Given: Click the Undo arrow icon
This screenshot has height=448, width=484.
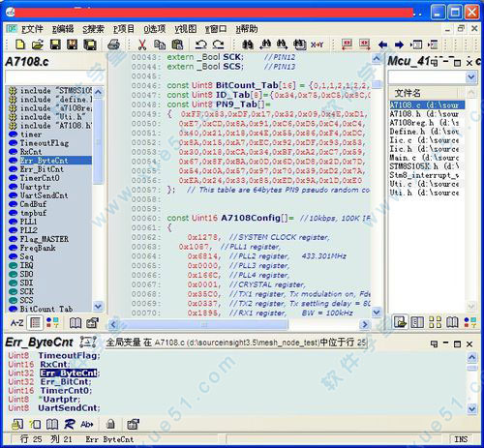Looking at the screenshot, I should tap(201, 45).
